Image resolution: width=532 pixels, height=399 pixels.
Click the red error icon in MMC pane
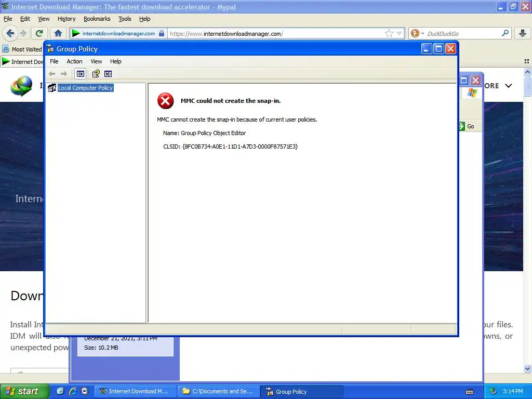pos(166,101)
